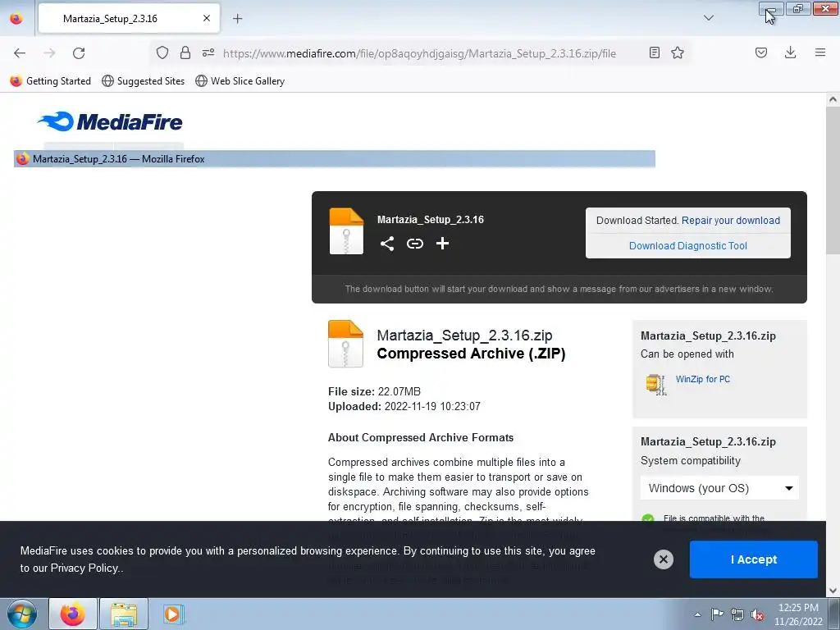Click the share icon for the file
The image size is (840, 630).
pos(387,244)
